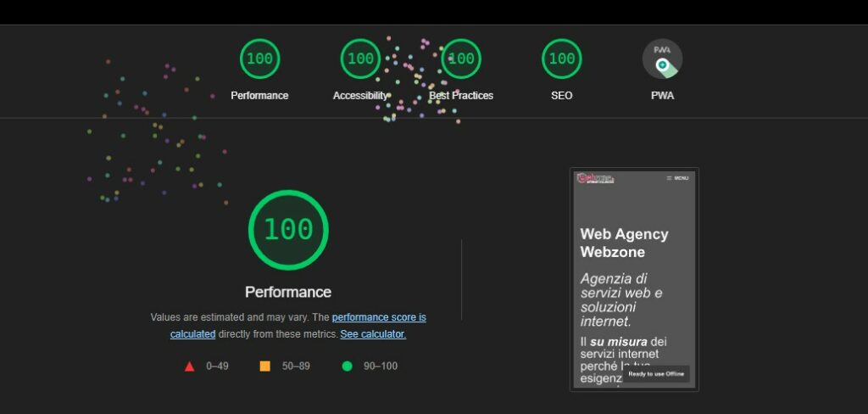Click the Webzone logo in the page screenshot
The height and width of the screenshot is (414, 868).
(x=595, y=178)
